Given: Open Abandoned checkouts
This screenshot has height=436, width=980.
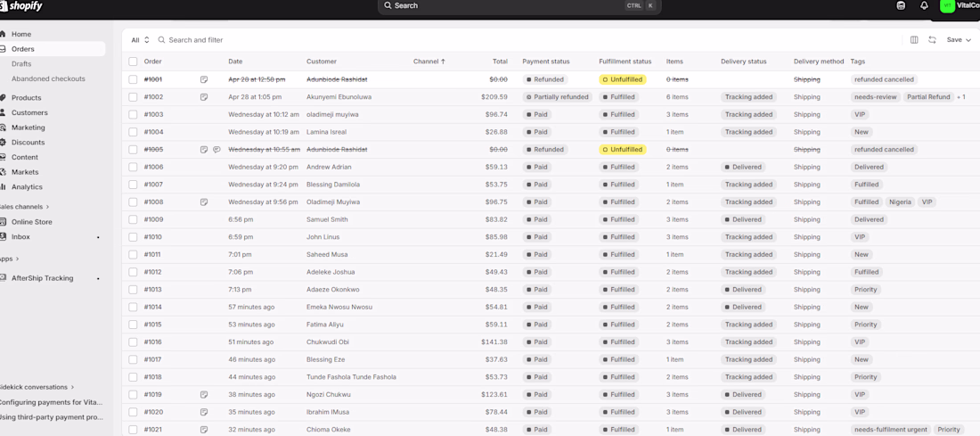Looking at the screenshot, I should [x=48, y=78].
